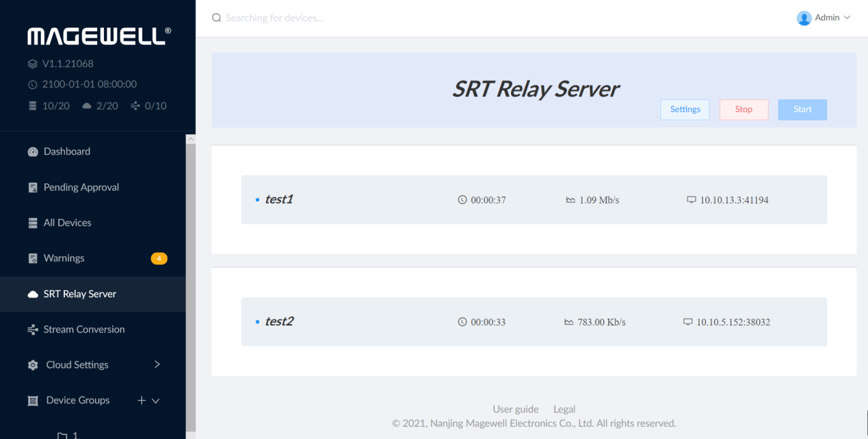Click the SRT Relay Server cloud icon
This screenshot has width=868, height=439.
pyautogui.click(x=33, y=294)
